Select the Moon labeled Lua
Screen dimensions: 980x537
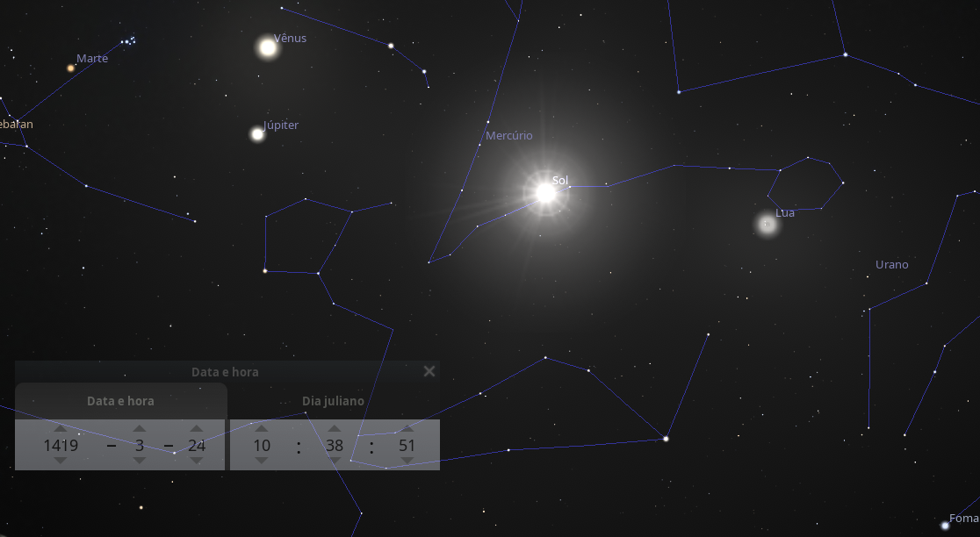767,224
